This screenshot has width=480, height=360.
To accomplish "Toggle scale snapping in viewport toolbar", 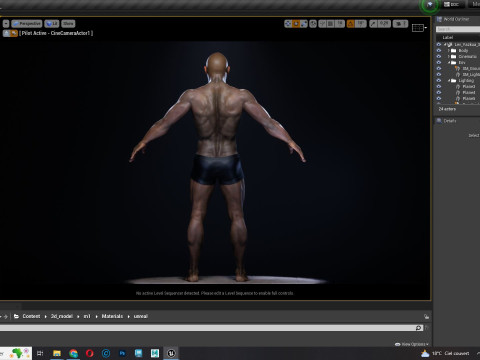I will click(373, 24).
